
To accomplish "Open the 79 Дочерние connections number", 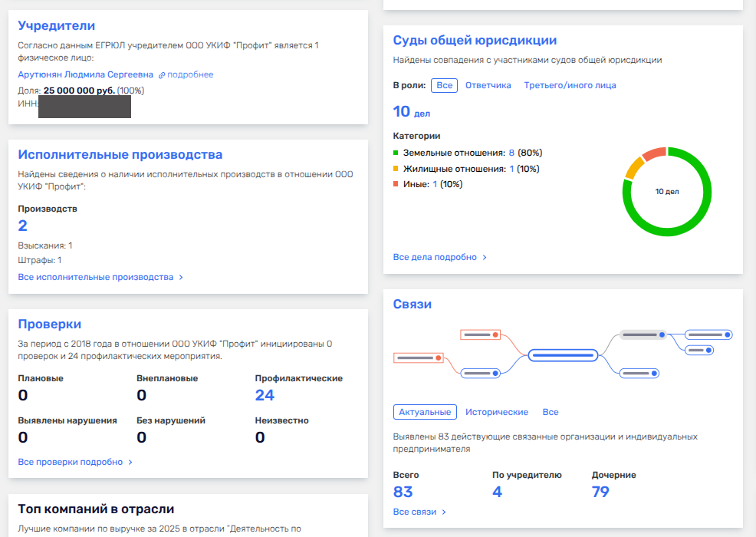I will coord(600,492).
